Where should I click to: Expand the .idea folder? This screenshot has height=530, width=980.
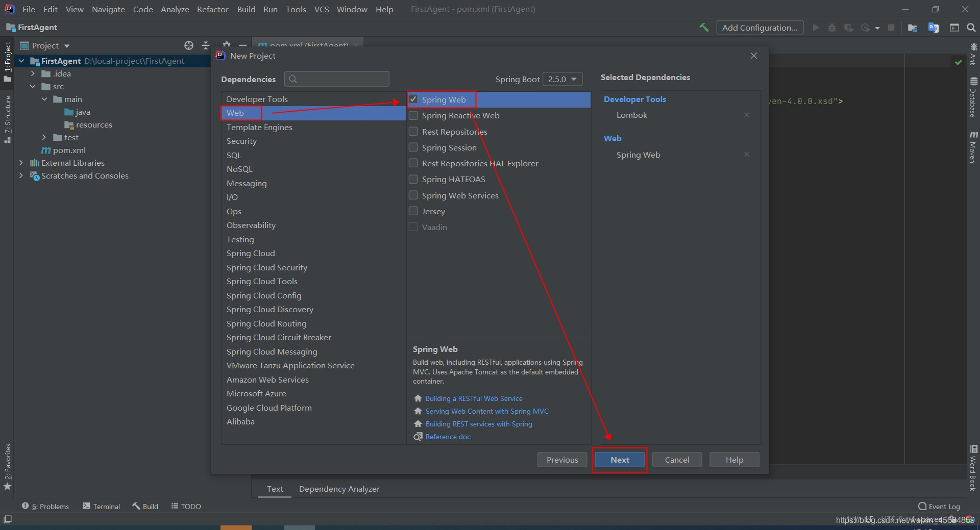pos(33,73)
